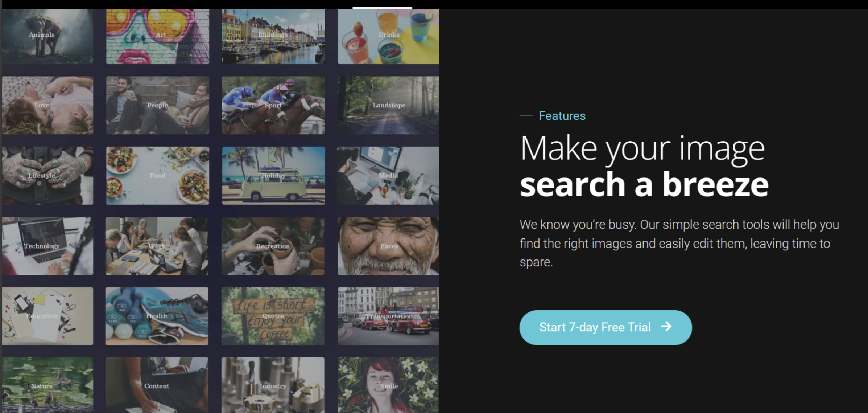Click the Start 7-day Free Trial button
868x413 pixels.
pyautogui.click(x=605, y=327)
